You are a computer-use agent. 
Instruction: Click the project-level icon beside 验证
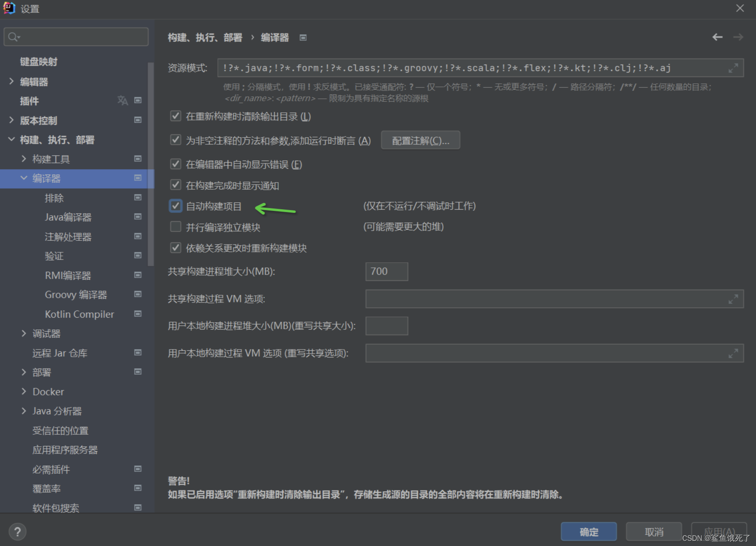coord(138,255)
